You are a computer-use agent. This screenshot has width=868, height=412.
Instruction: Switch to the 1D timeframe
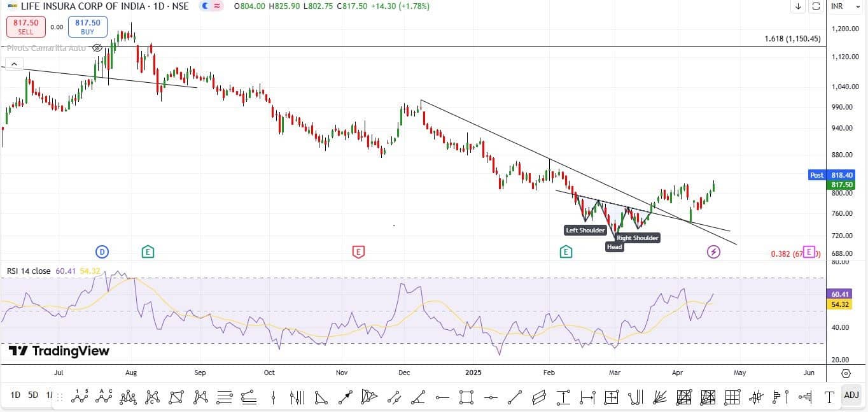pos(15,395)
